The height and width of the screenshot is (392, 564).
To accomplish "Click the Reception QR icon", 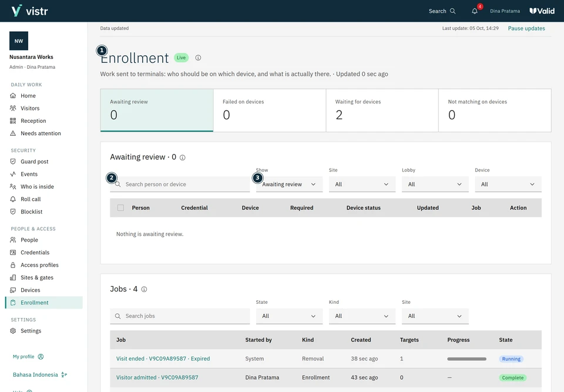I will tap(13, 121).
